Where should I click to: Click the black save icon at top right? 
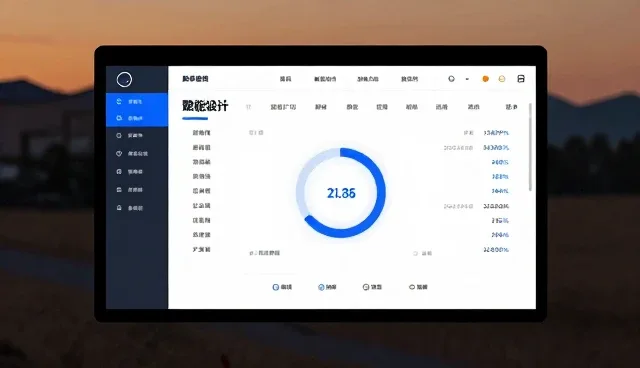click(x=521, y=79)
